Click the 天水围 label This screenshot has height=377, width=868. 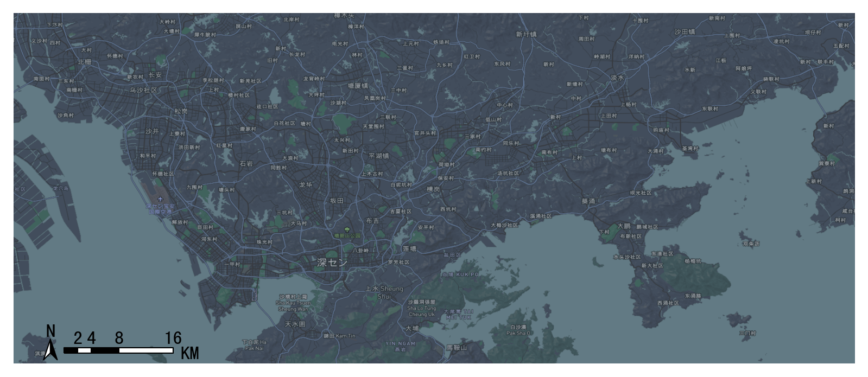(295, 324)
